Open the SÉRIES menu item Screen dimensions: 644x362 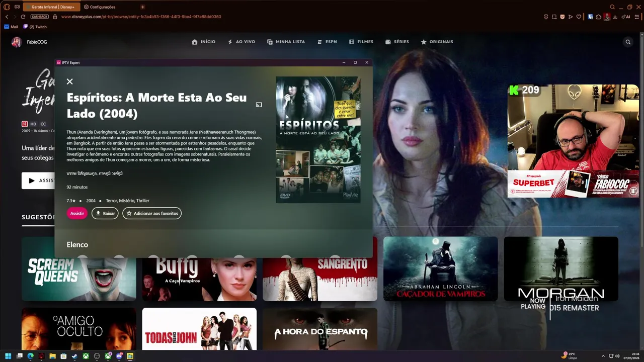point(397,42)
